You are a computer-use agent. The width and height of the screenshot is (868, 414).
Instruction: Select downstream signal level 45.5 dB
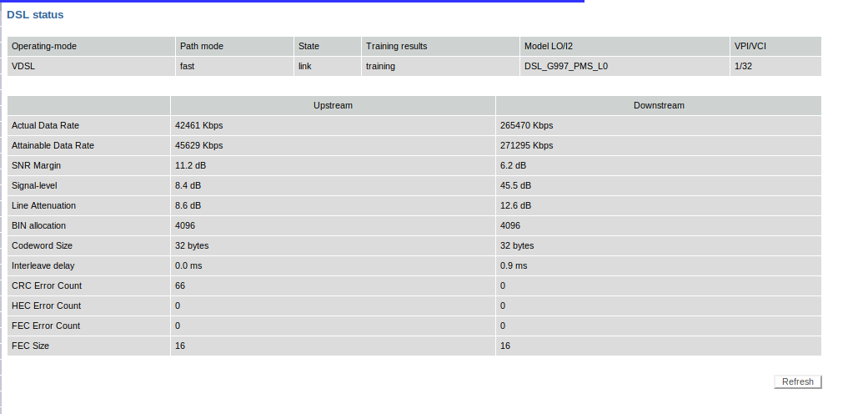(515, 185)
